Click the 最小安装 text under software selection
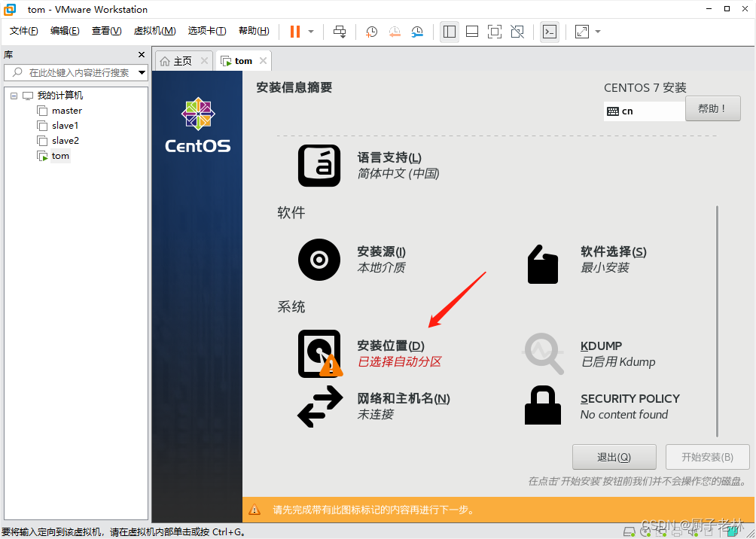 (x=605, y=267)
